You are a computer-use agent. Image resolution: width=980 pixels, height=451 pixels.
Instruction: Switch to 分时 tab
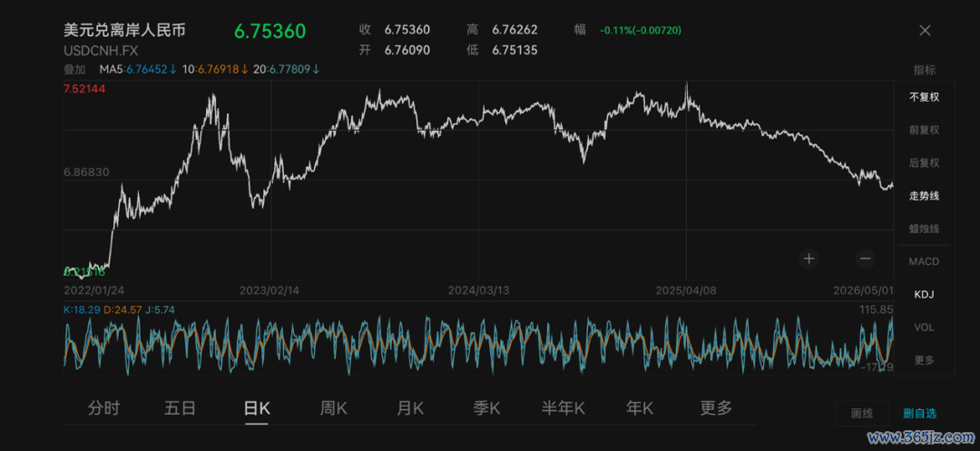[x=103, y=408]
